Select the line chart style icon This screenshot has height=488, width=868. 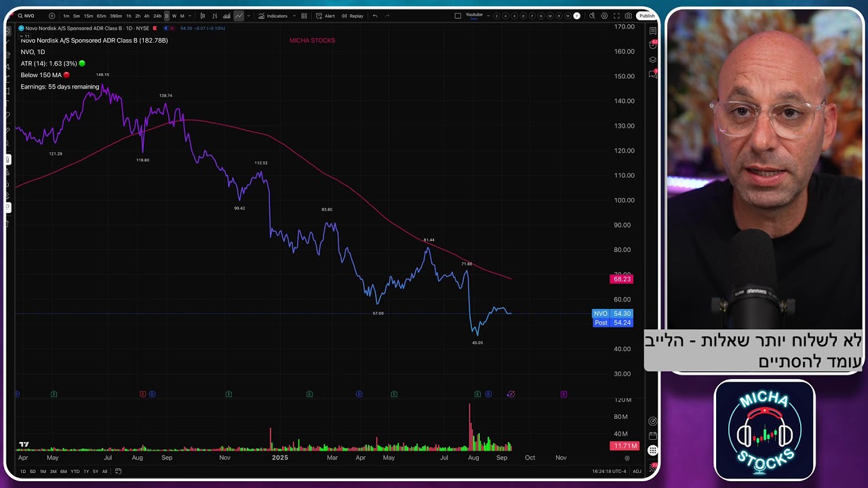(x=239, y=16)
